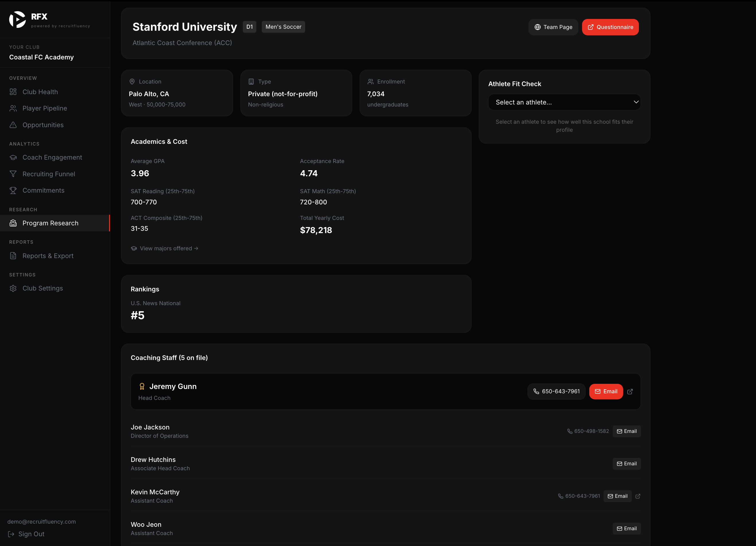View the Commitments page
756x546 pixels.
coord(55,190)
